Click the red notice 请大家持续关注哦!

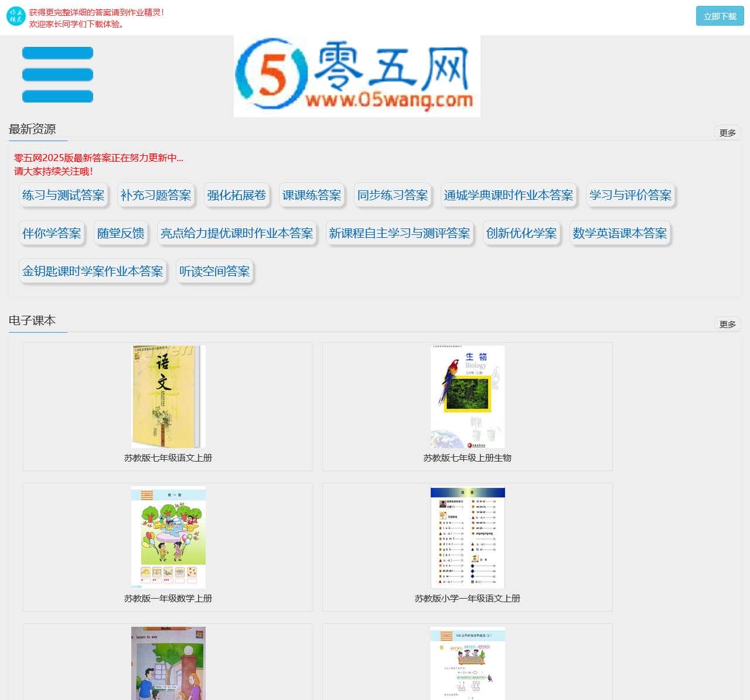click(53, 171)
